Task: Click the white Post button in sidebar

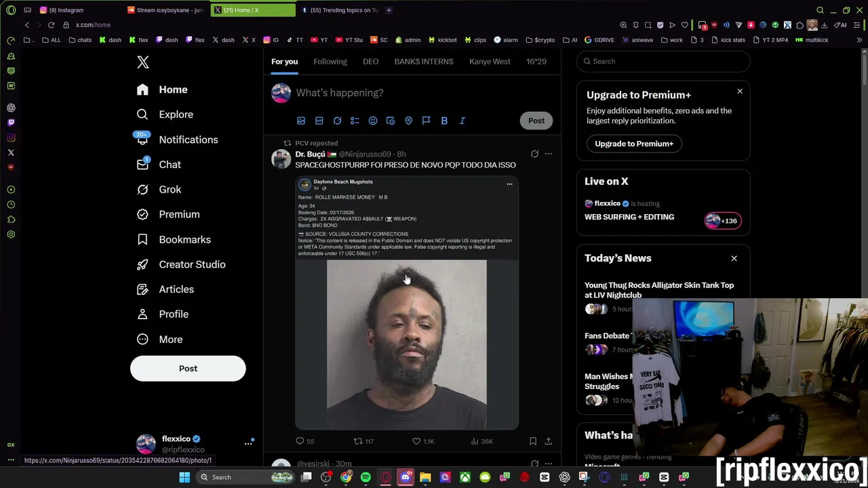Action: tap(188, 369)
